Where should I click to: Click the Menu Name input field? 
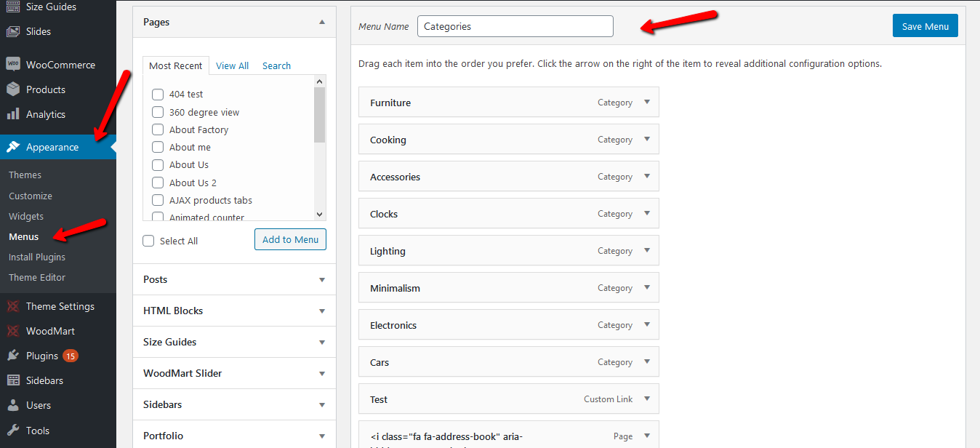tap(515, 26)
